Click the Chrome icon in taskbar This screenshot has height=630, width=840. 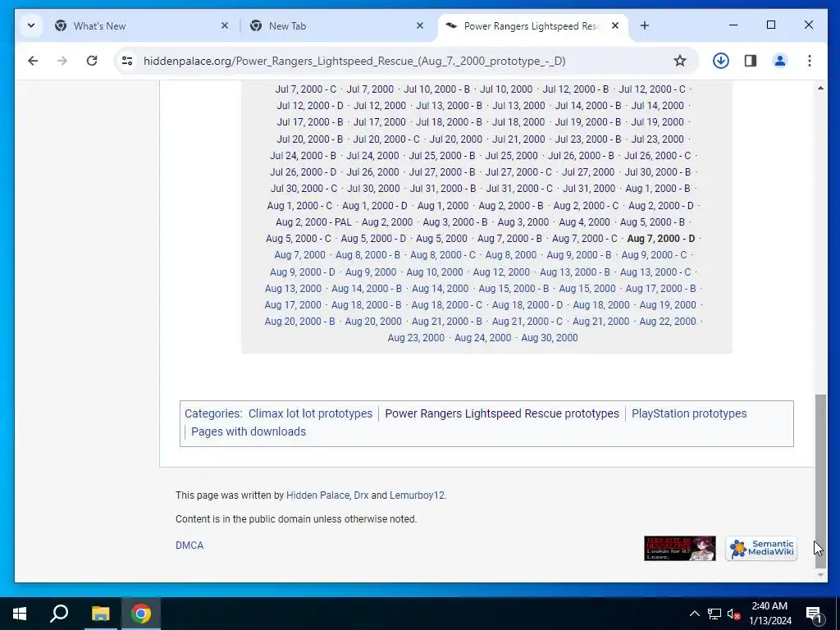pos(141,614)
